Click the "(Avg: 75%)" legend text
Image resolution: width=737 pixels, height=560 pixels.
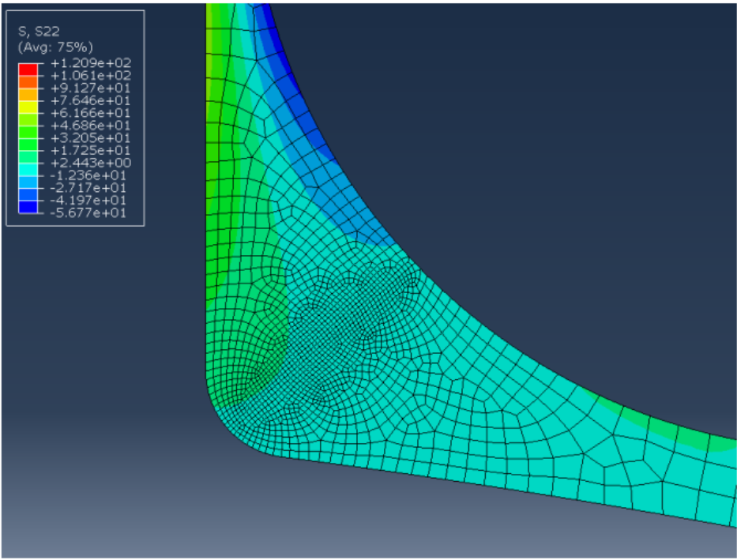[x=48, y=46]
